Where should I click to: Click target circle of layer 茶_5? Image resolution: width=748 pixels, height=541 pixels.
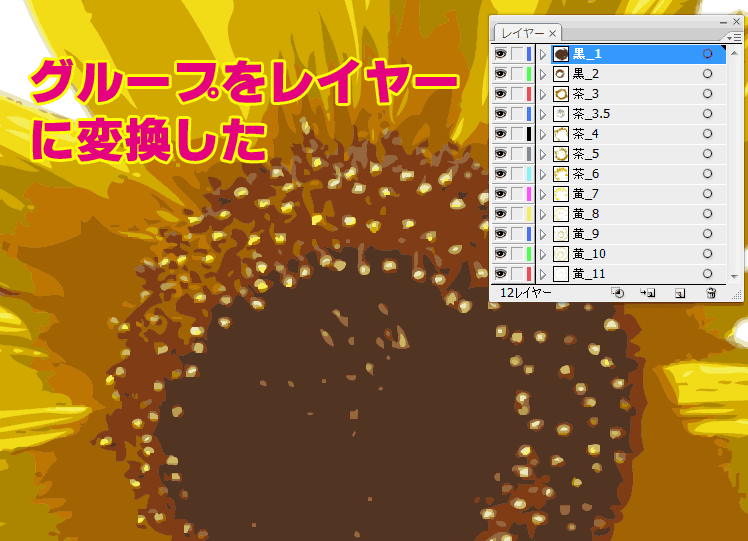point(707,154)
